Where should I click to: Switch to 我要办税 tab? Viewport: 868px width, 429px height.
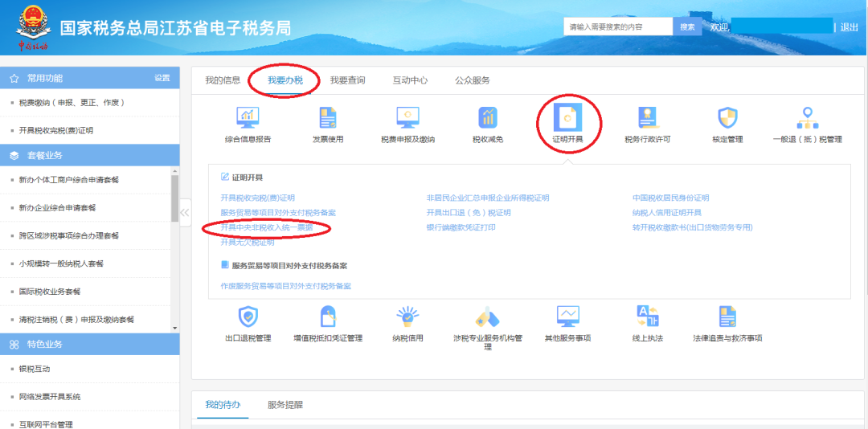click(285, 80)
